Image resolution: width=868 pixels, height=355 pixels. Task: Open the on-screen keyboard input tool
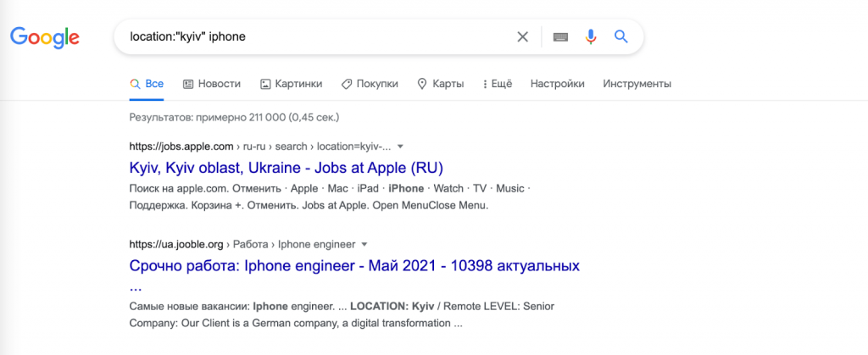[560, 37]
